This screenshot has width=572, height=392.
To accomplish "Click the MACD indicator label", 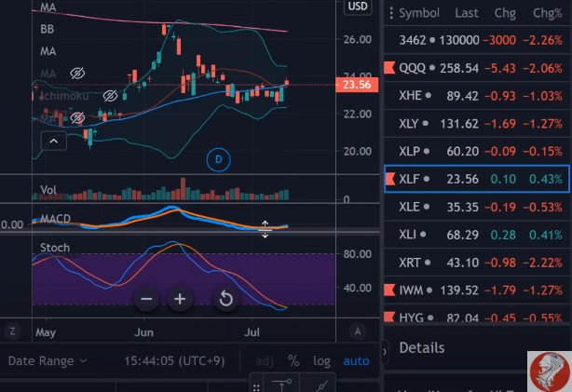I will pos(56,219).
